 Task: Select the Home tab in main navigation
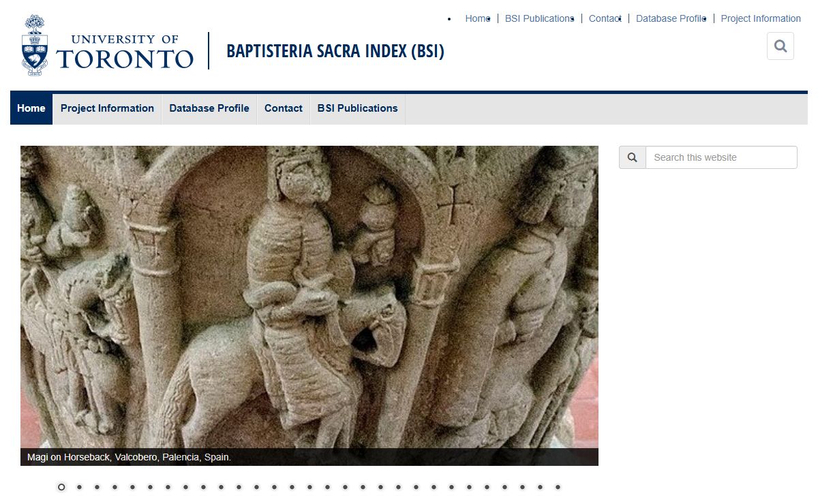point(31,108)
